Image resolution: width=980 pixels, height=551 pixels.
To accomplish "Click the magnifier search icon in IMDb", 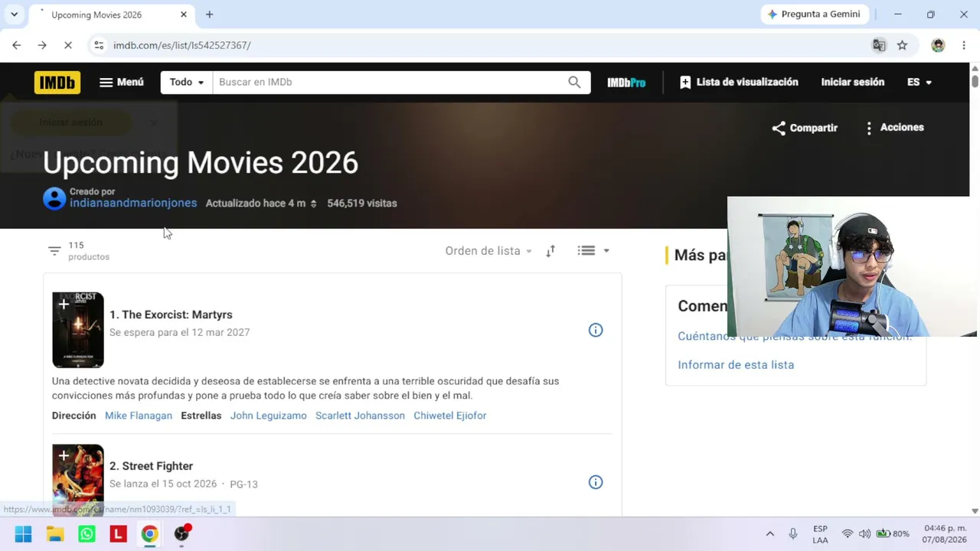I will click(574, 82).
